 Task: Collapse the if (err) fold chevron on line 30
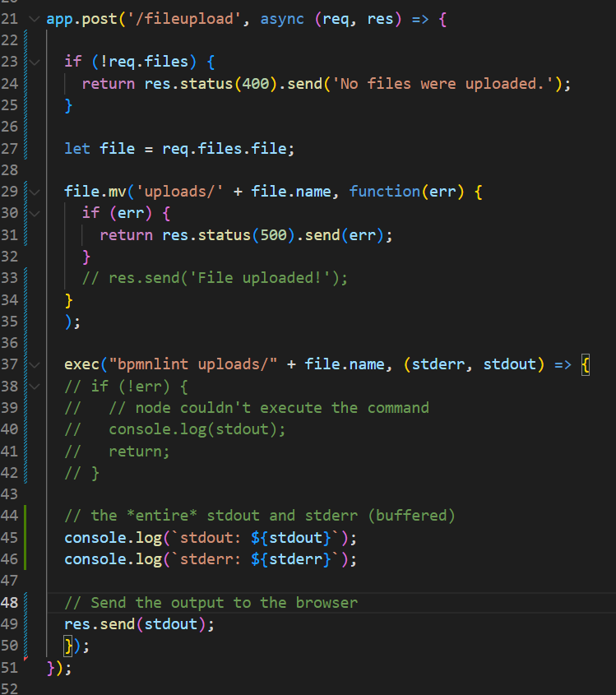coord(34,214)
